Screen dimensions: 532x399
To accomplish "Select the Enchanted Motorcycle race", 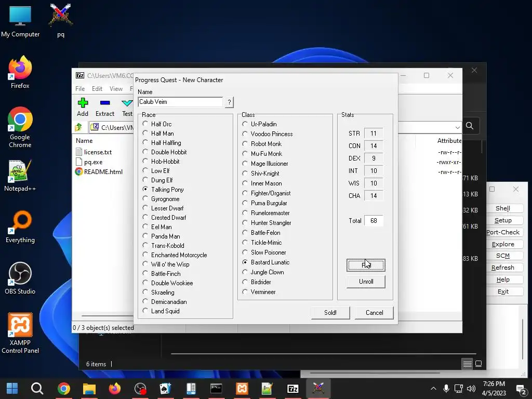I will coord(175,255).
